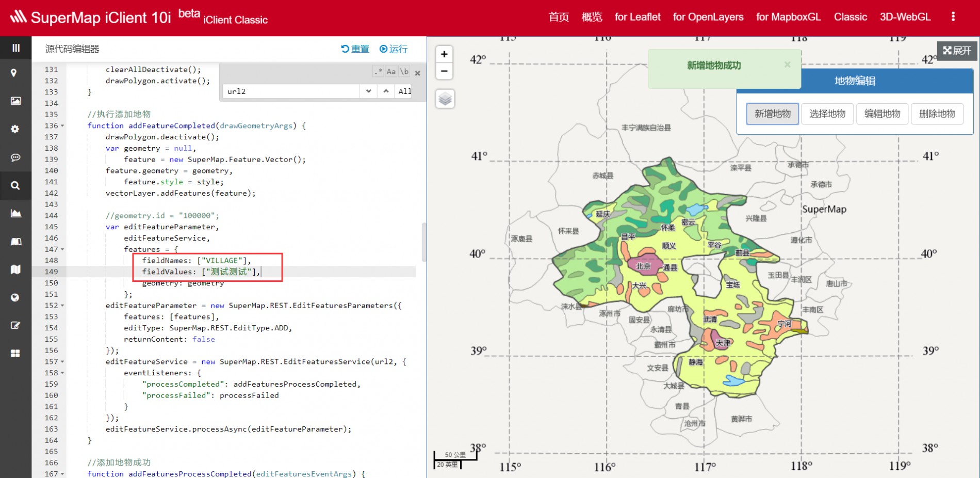Go to 首页 in top navigation

click(559, 17)
